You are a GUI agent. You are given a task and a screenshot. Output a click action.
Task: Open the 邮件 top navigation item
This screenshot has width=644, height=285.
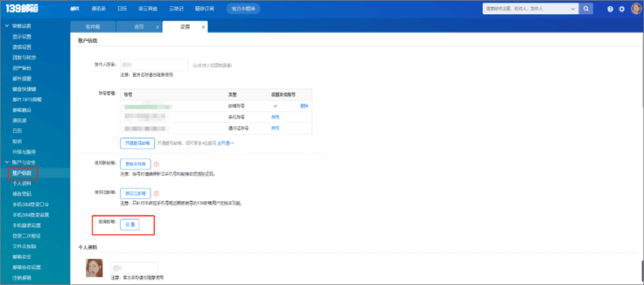point(75,9)
